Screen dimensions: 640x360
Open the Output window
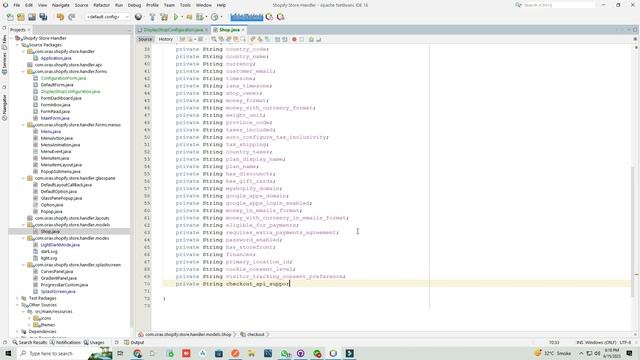(134, 342)
